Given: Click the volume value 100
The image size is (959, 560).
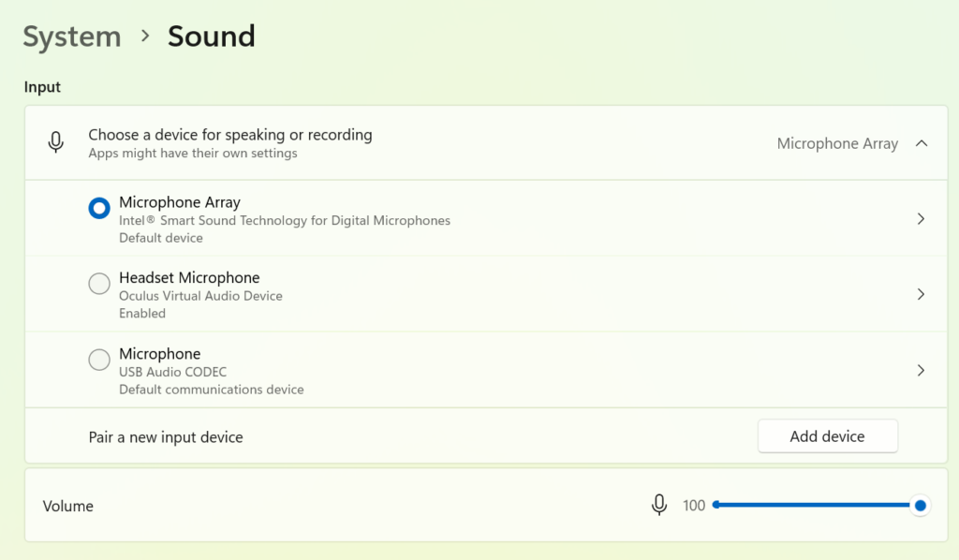Looking at the screenshot, I should [694, 506].
